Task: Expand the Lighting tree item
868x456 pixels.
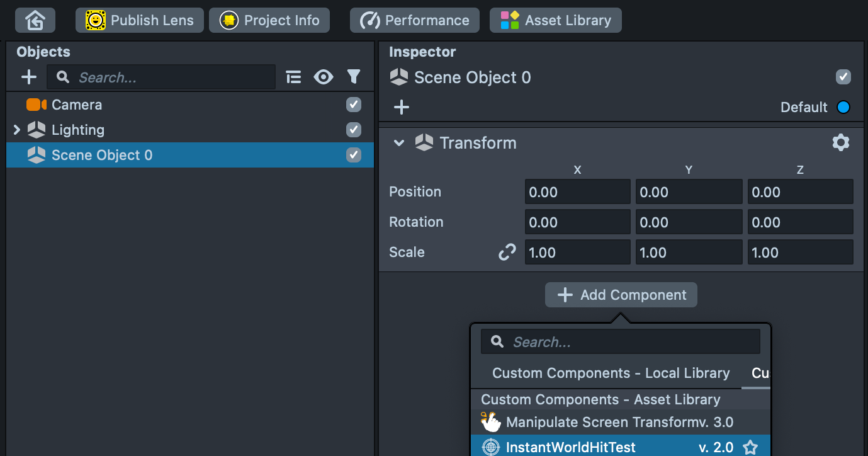Action: (17, 130)
